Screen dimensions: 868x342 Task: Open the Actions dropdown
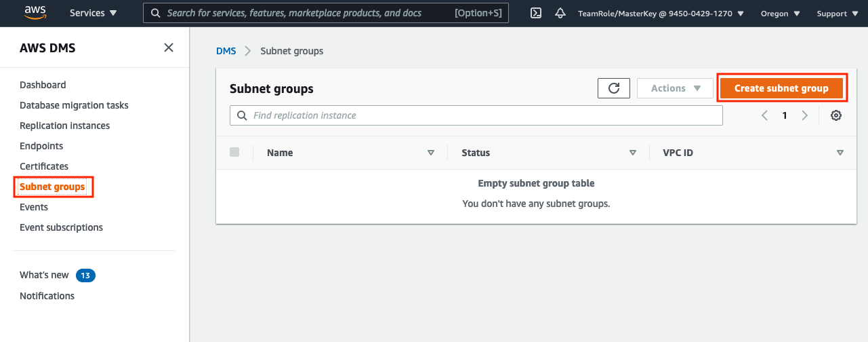pyautogui.click(x=676, y=88)
